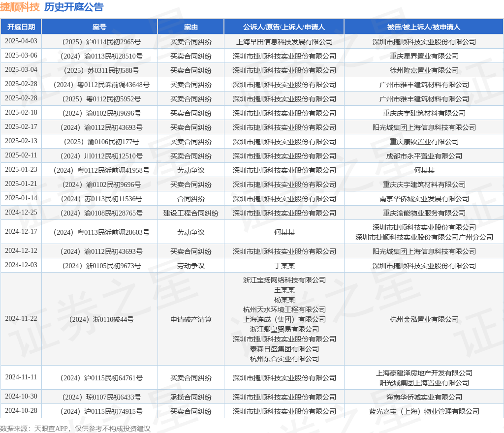The height and width of the screenshot is (433, 504).
Task: Select the date 2025-04-03
Action: 21,41
